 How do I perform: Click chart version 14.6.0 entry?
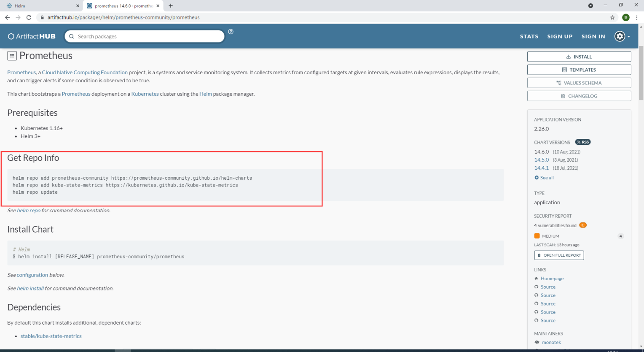click(541, 152)
